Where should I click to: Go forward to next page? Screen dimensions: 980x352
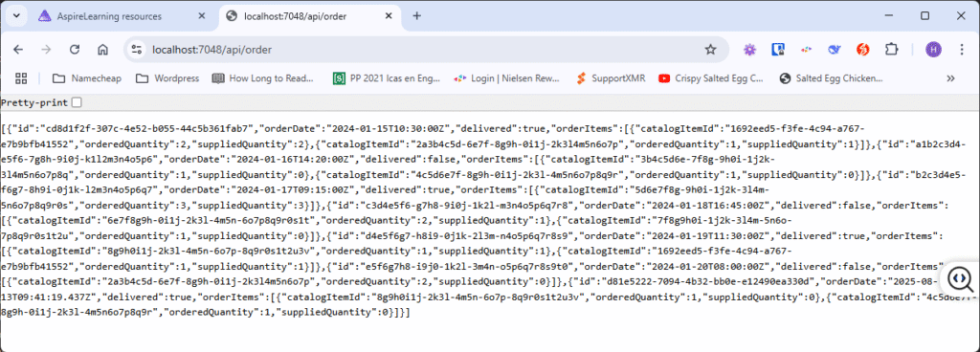(x=46, y=50)
